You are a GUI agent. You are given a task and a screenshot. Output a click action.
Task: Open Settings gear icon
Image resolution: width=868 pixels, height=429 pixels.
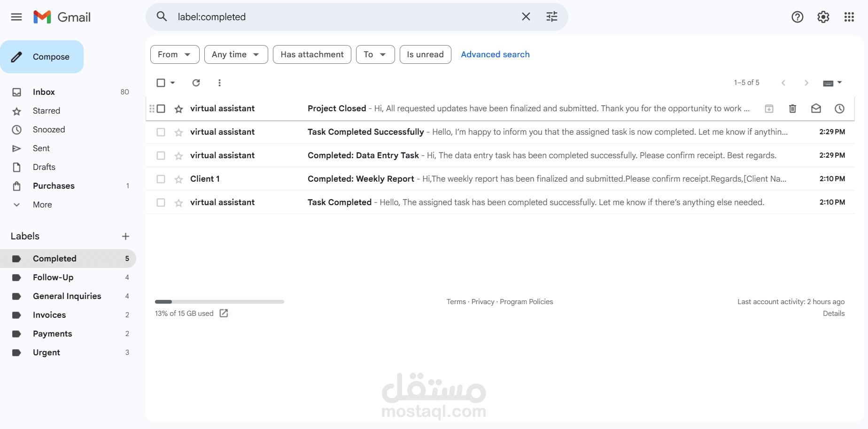pyautogui.click(x=823, y=17)
